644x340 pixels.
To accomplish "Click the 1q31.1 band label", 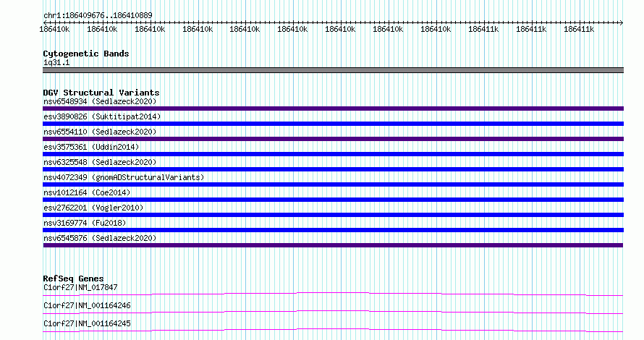I will [x=56, y=62].
